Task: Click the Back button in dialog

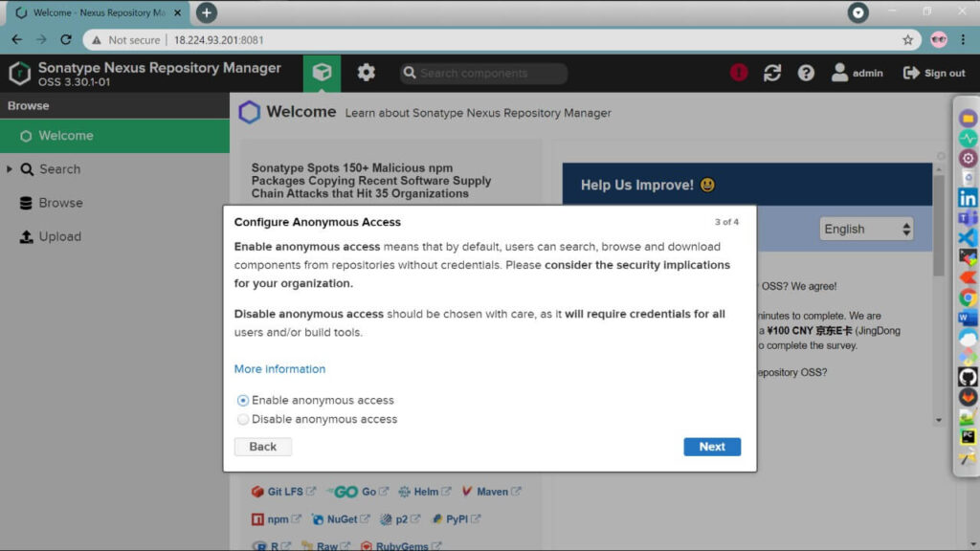Action: tap(262, 447)
